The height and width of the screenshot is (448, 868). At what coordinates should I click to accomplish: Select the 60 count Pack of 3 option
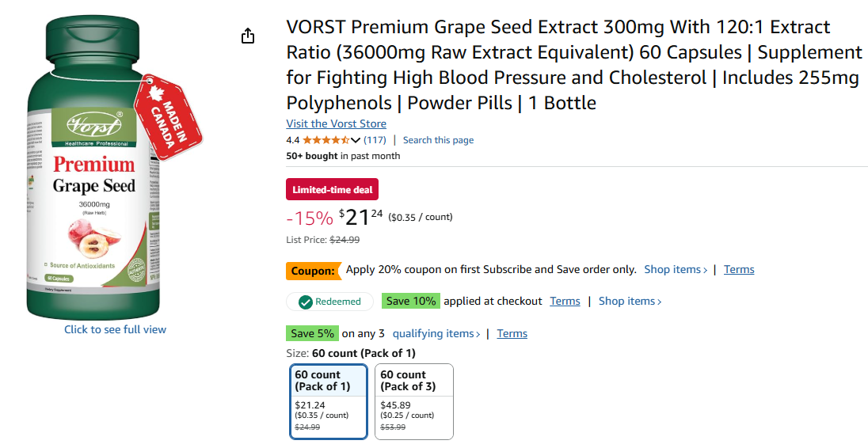(x=414, y=401)
